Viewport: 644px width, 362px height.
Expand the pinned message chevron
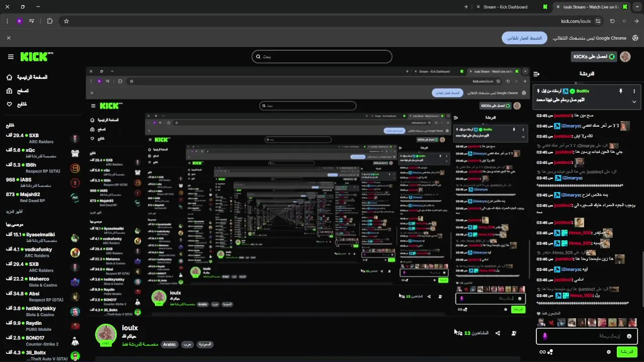634,102
